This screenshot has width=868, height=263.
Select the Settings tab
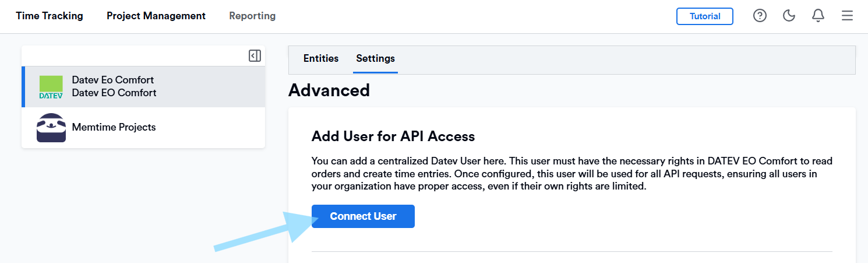tap(375, 58)
